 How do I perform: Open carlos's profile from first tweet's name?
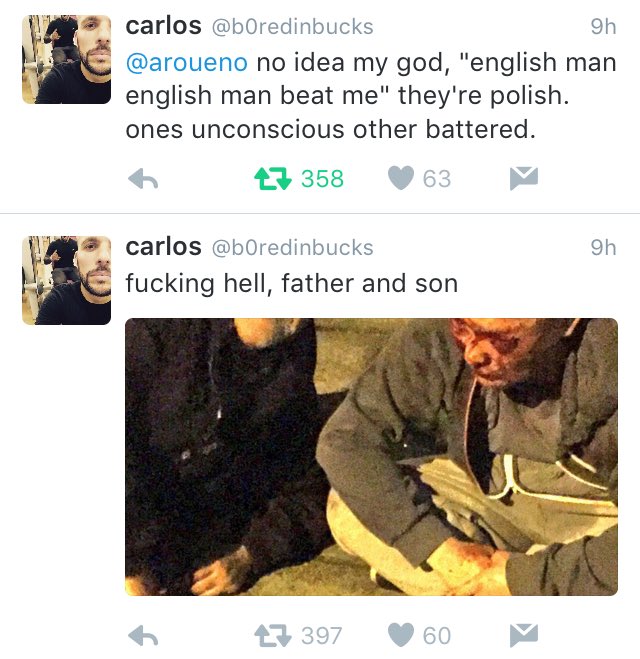pos(163,26)
